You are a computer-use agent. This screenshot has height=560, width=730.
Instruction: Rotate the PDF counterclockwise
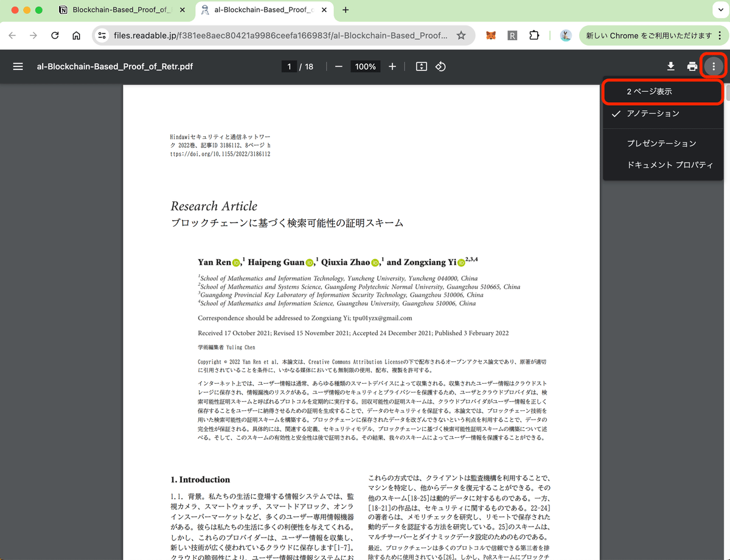click(x=441, y=66)
